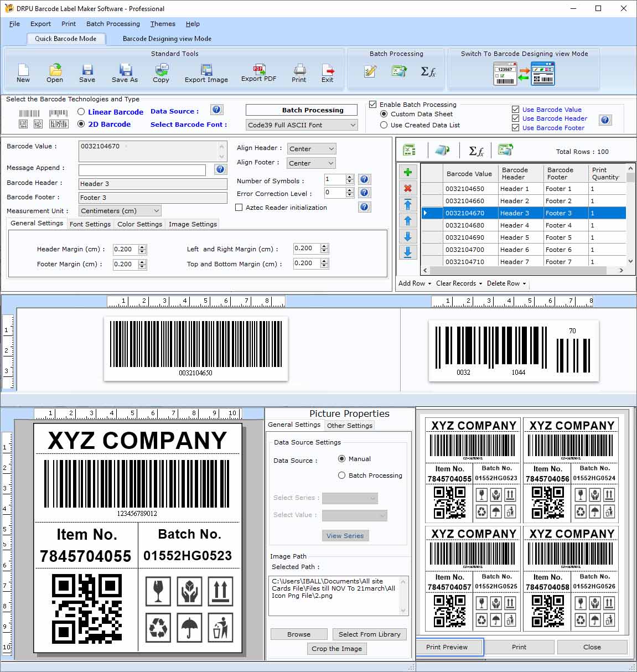Click the red X delete row icon
637x672 pixels.
[x=408, y=188]
